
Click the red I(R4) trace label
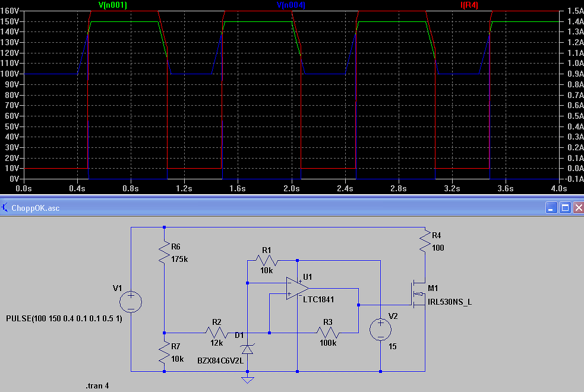[469, 5]
